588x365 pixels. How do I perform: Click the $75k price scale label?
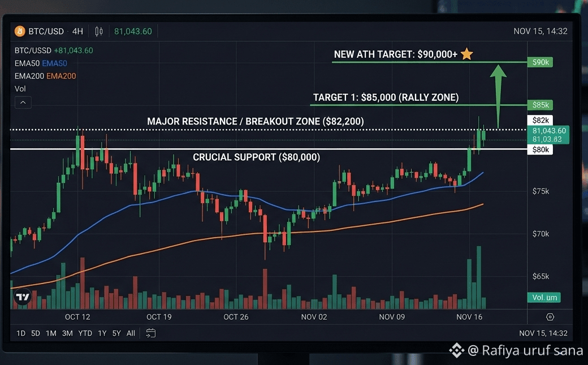pos(541,191)
